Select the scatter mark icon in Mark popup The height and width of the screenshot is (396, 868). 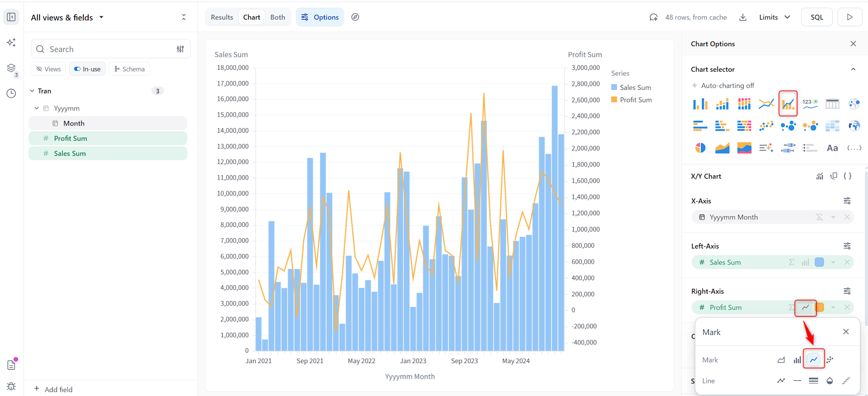(x=830, y=360)
